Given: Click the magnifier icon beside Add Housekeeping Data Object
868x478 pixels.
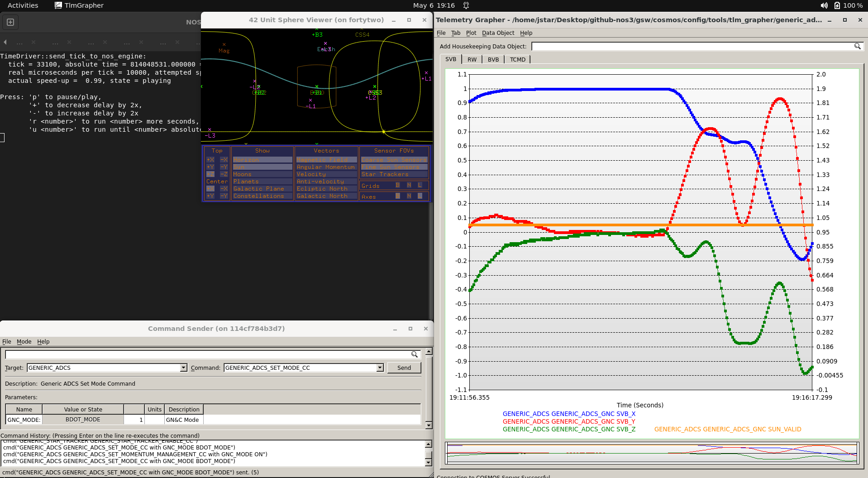Looking at the screenshot, I should (857, 46).
